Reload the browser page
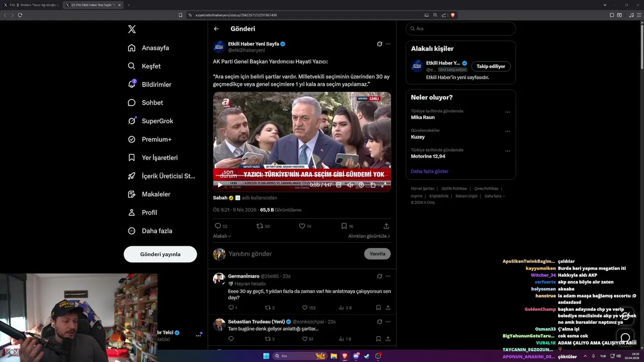The width and height of the screenshot is (644, 362). (20, 15)
